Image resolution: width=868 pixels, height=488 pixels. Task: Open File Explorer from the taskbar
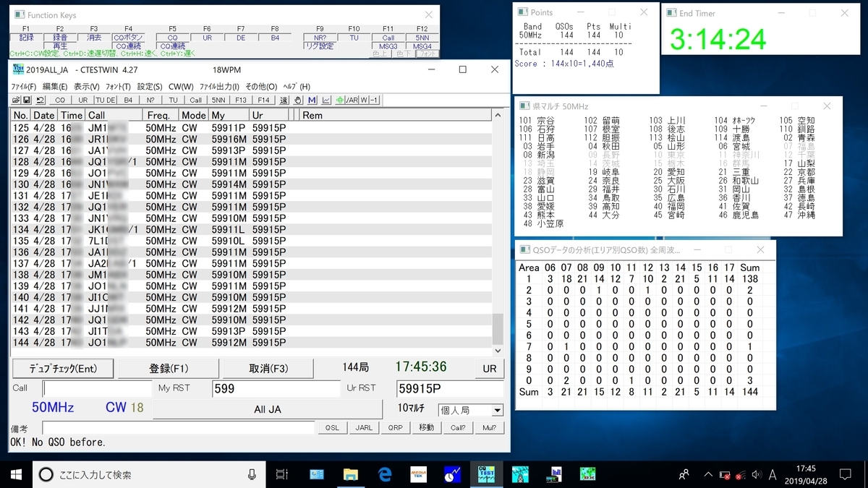point(351,474)
